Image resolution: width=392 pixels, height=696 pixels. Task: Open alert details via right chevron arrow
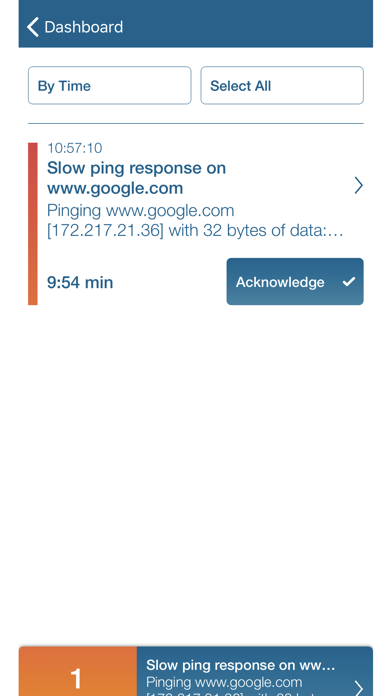(x=358, y=186)
